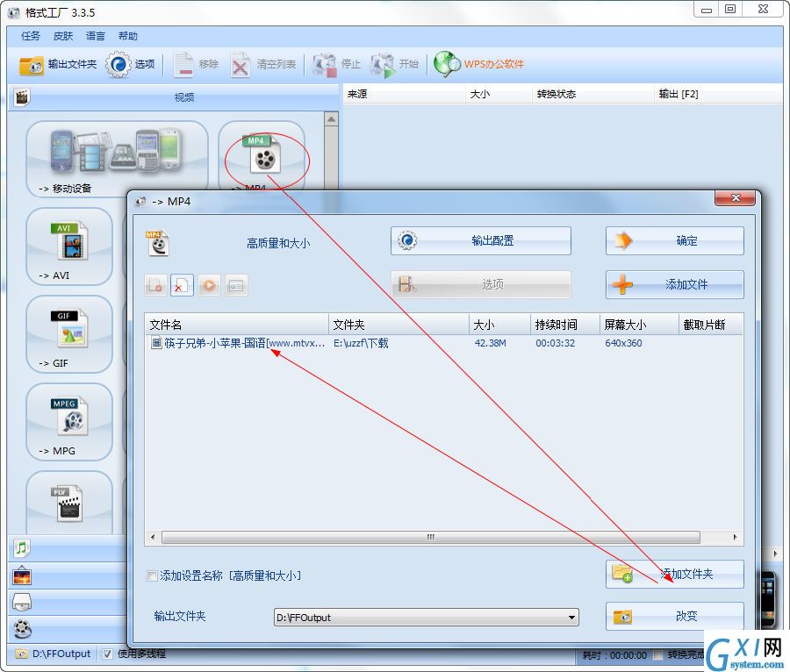
Task: Click the 00:03:32 duration cell
Action: 556,343
